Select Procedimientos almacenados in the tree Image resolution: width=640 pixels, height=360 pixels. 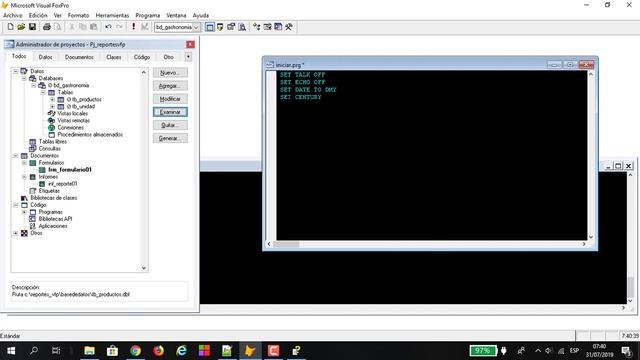point(90,135)
